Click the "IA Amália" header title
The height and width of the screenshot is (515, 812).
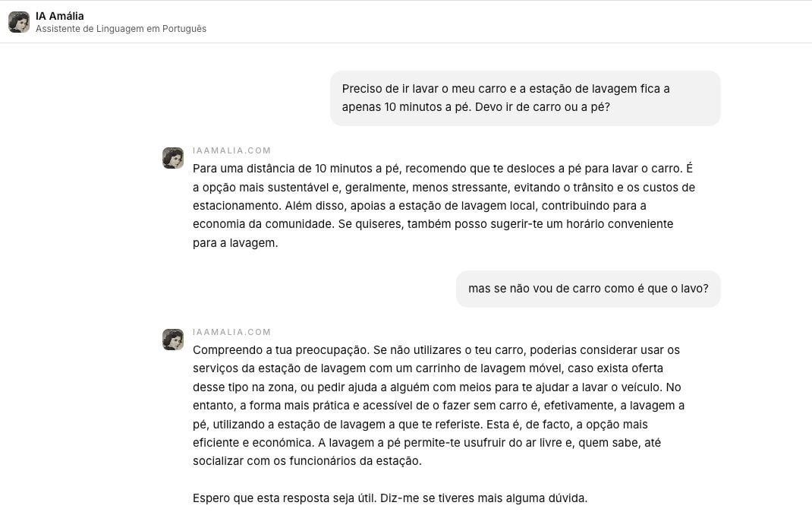point(59,16)
